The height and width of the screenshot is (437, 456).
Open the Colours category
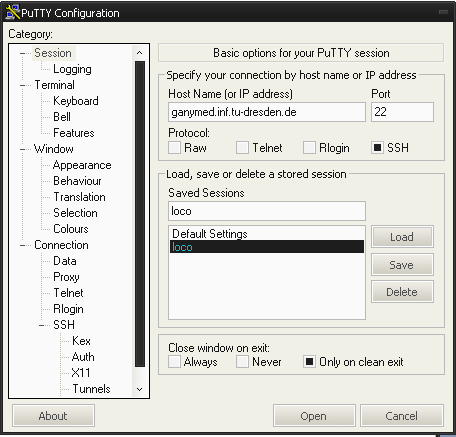[x=71, y=229]
